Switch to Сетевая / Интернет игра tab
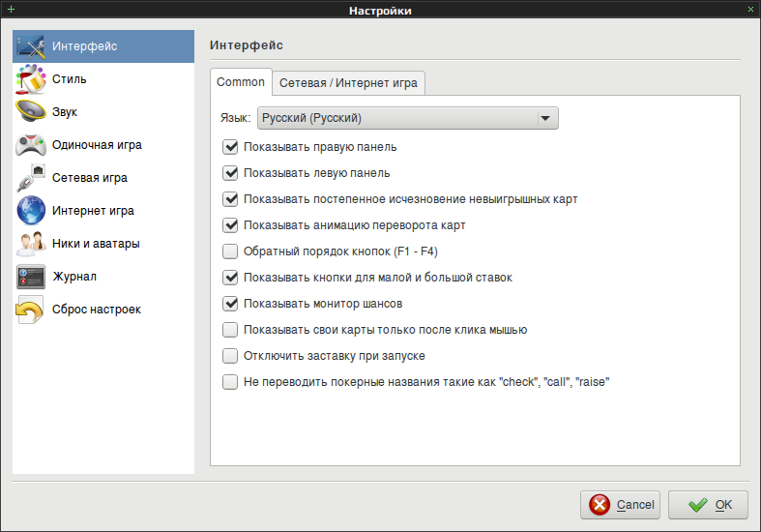 pyautogui.click(x=348, y=83)
